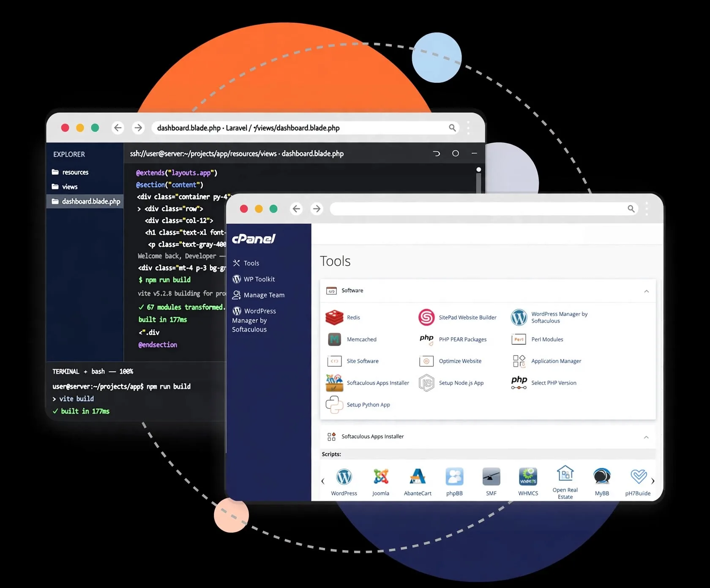
Task: Open Select PHP Version icon
Action: (x=519, y=383)
